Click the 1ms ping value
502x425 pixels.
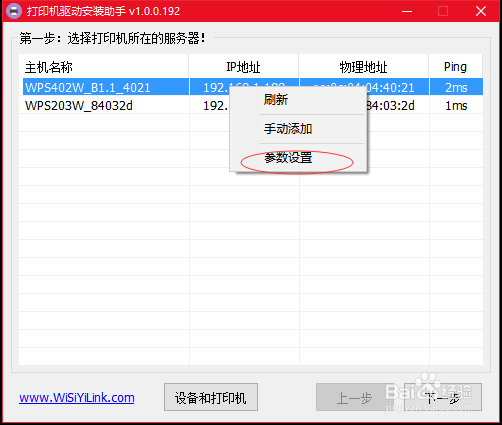(456, 106)
